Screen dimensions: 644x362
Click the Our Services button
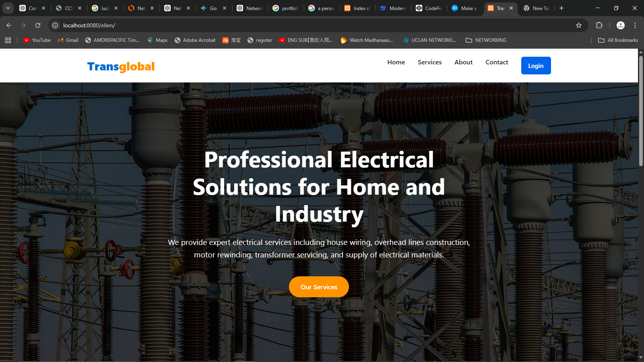(x=319, y=287)
